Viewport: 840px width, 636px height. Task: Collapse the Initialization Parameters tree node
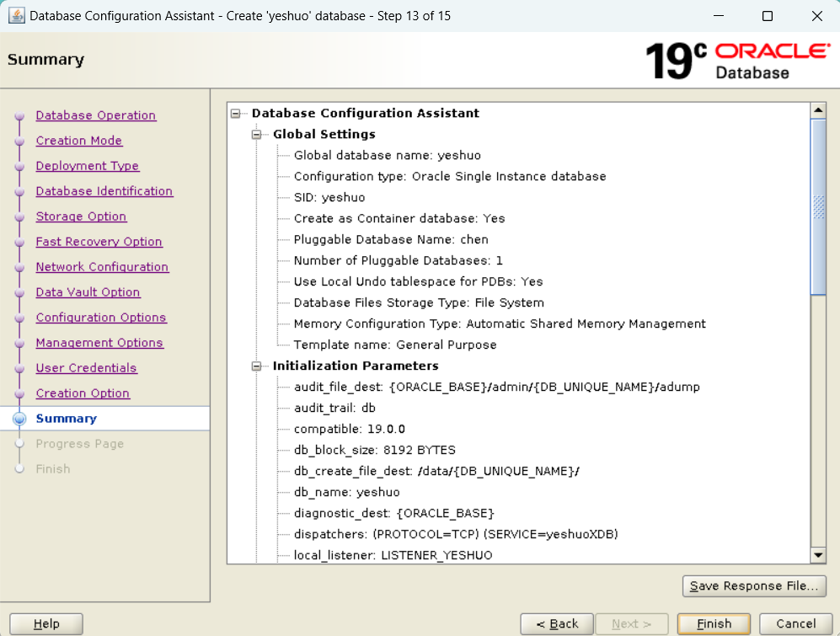tap(257, 366)
